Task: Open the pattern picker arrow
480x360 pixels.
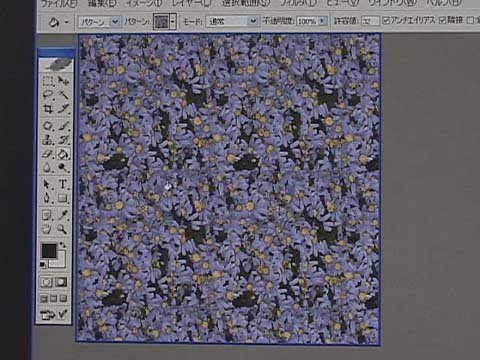Action: click(173, 22)
